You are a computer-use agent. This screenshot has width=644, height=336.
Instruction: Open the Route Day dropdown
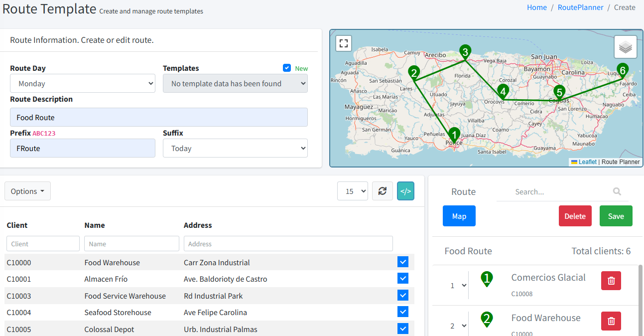point(83,84)
